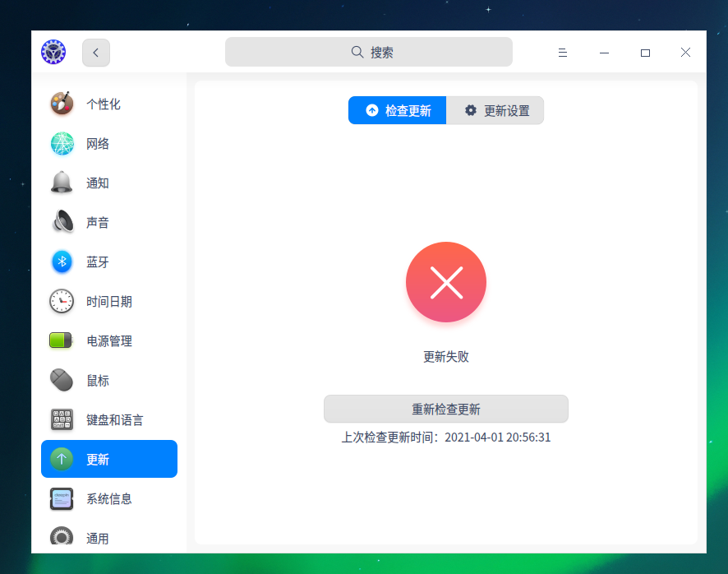Select 网络 in the sidebar

[109, 144]
